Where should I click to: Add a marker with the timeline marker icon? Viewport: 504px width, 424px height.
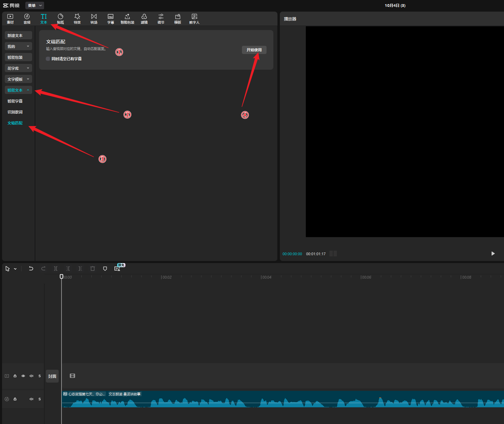point(105,269)
